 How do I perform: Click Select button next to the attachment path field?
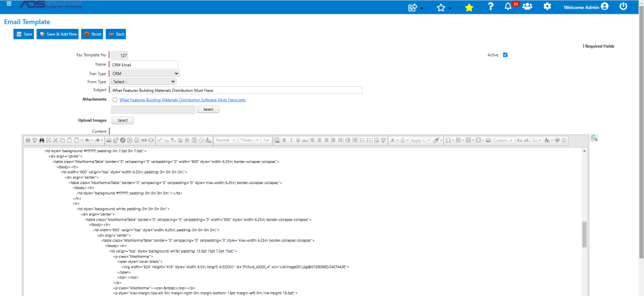pyautogui.click(x=208, y=109)
